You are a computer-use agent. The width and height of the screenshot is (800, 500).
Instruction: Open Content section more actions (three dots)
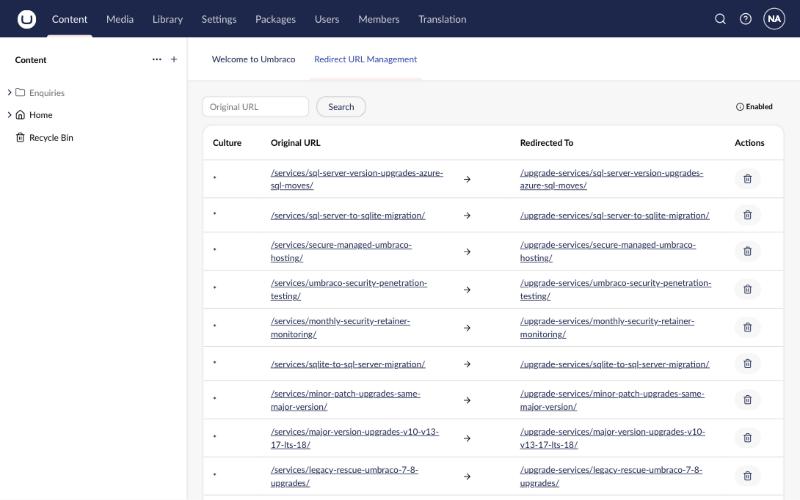point(157,59)
